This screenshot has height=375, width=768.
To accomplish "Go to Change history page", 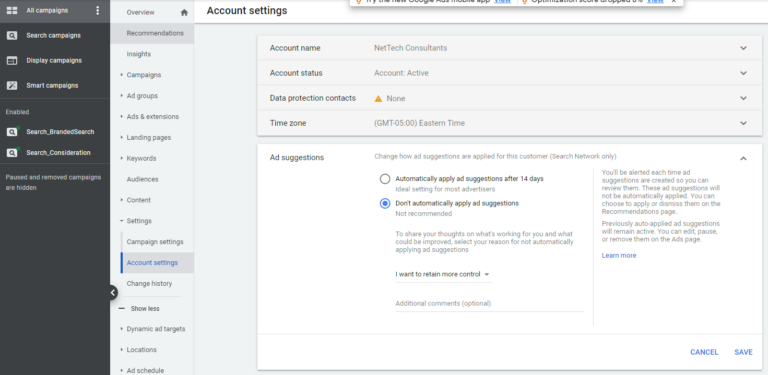I will [x=149, y=283].
